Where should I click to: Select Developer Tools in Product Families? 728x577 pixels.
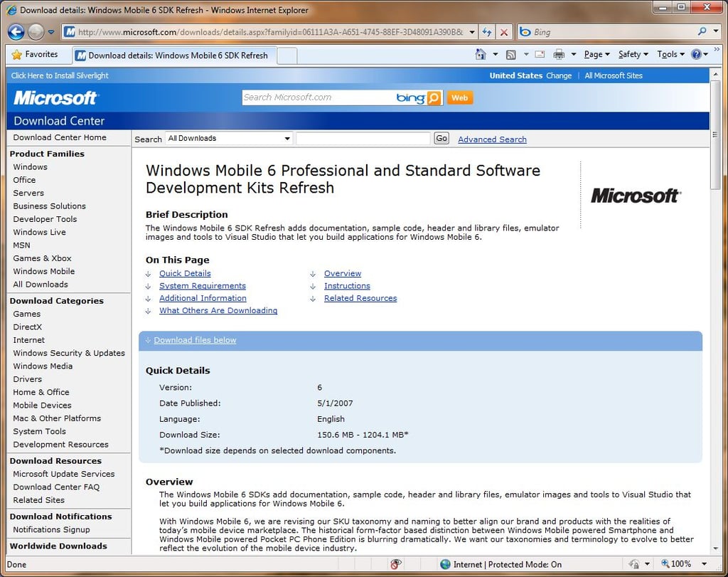[x=45, y=219]
